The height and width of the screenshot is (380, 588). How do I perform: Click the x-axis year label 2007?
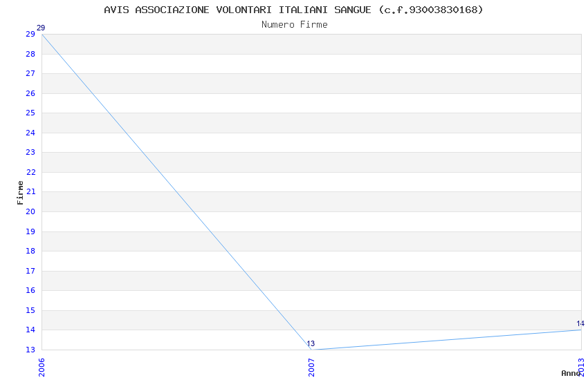[311, 368]
